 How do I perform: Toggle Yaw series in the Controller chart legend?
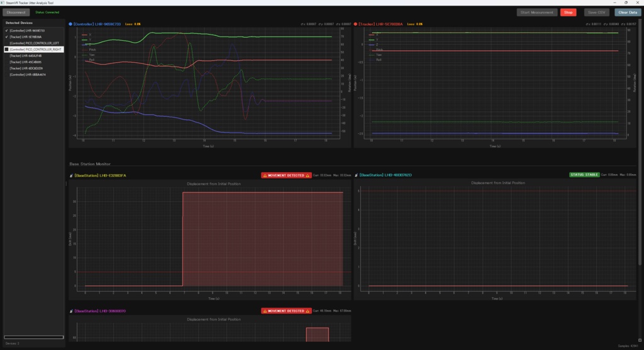(88, 55)
